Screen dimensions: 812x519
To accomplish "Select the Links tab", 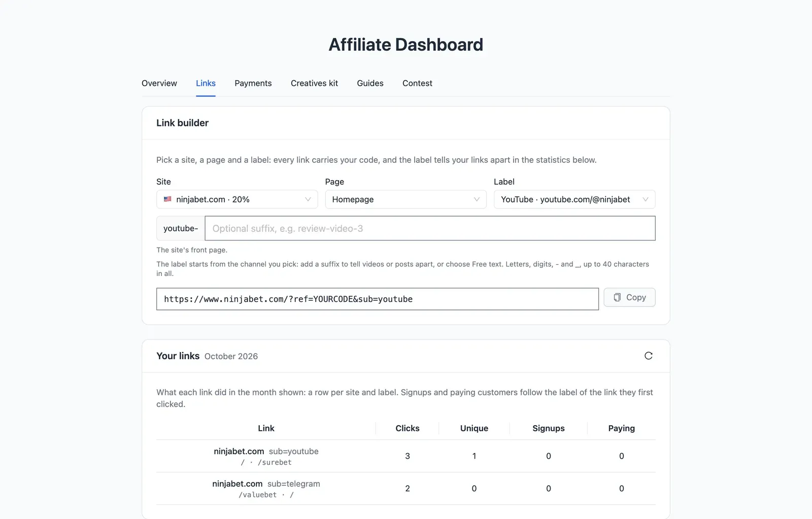I will coord(206,83).
